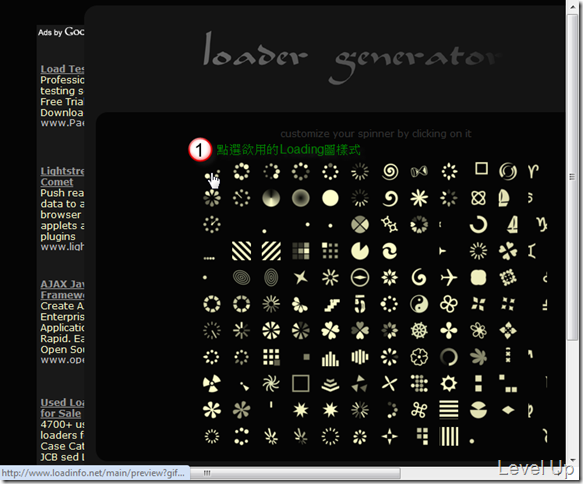Select the thin X propeller loader
The width and height of the screenshot is (583, 484).
(x=390, y=384)
